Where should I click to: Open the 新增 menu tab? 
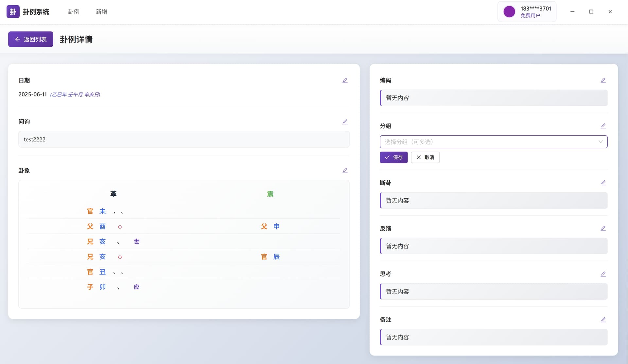point(101,12)
